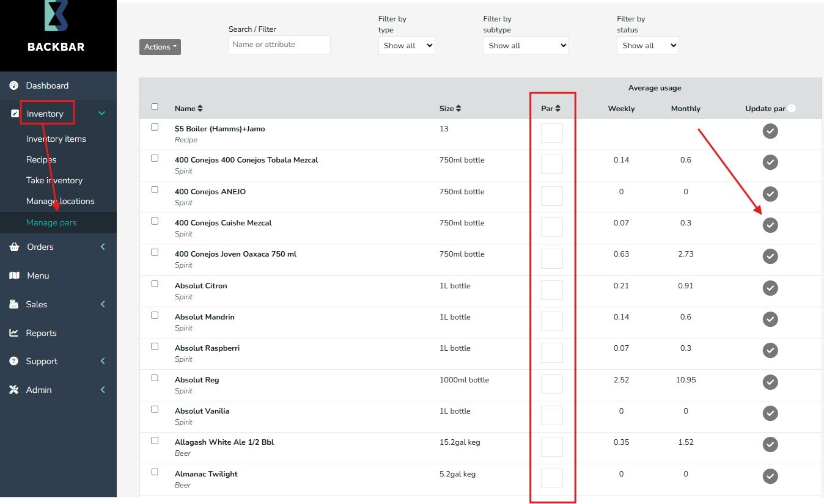The image size is (824, 504).
Task: Click the Actions button
Action: point(160,47)
